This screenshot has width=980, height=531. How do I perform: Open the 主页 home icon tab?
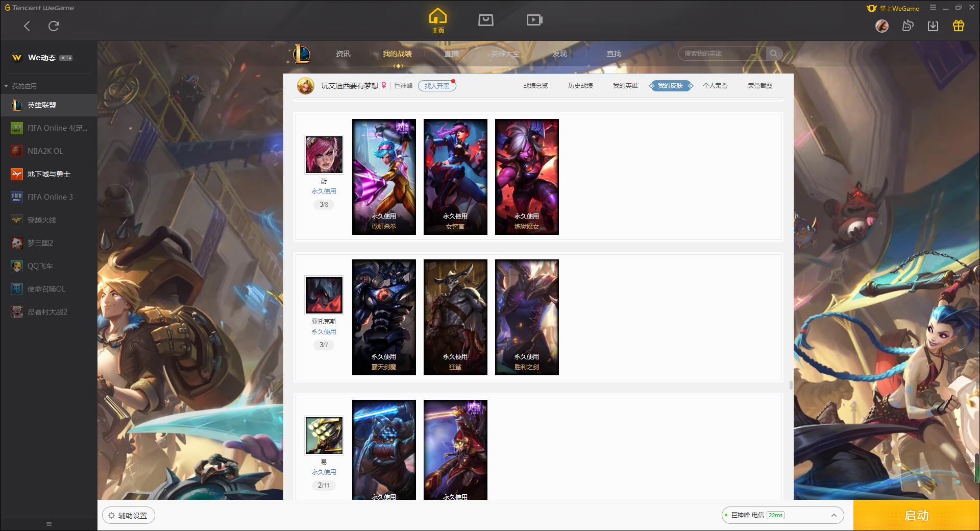[437, 21]
